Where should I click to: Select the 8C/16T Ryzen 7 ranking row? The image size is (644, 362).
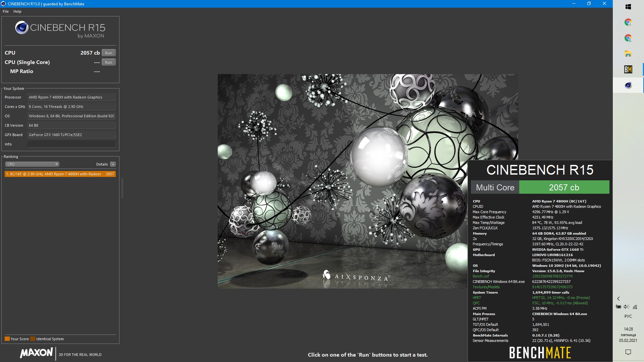coord(60,174)
